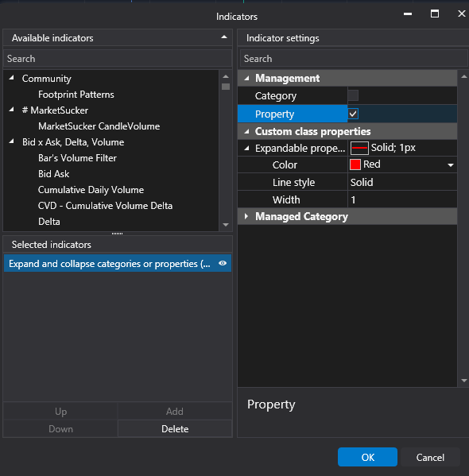This screenshot has height=476, width=469.
Task: Select the Bid Ask indicator
Action: 54,174
